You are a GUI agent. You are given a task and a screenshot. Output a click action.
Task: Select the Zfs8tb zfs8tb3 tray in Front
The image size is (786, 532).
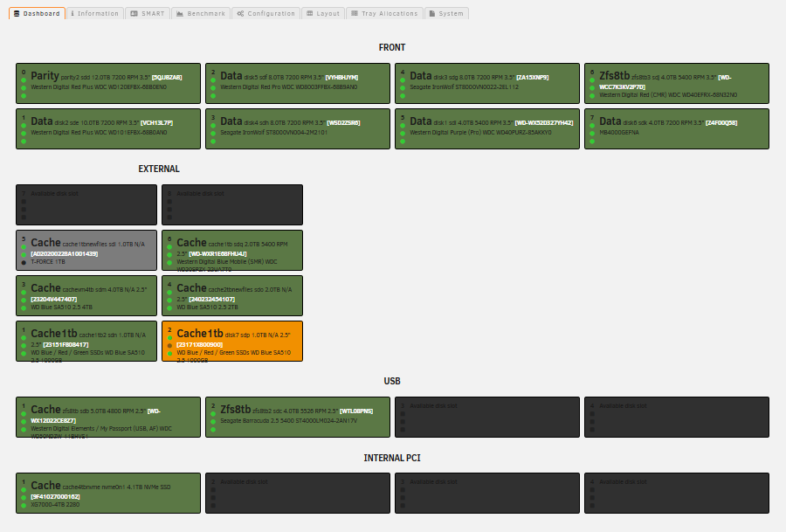pyautogui.click(x=677, y=83)
